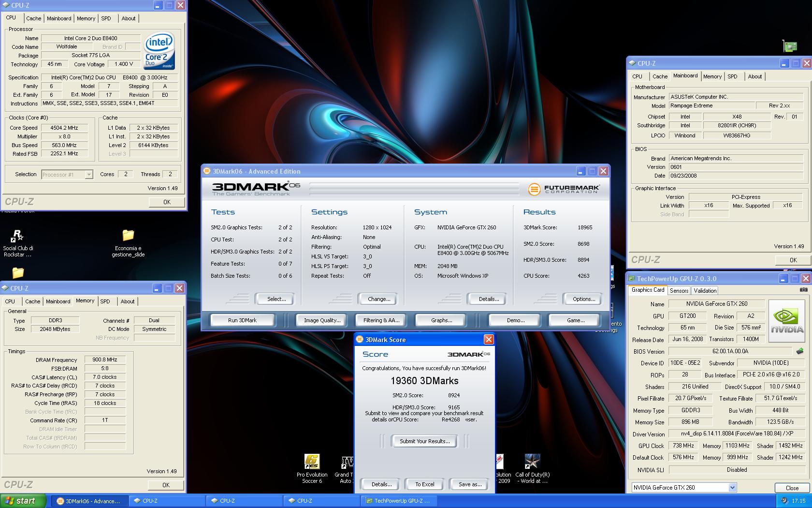This screenshot has height=508, width=812.
Task: Open CPU tab in bottom-left CPU-Z window
Action: coord(10,301)
